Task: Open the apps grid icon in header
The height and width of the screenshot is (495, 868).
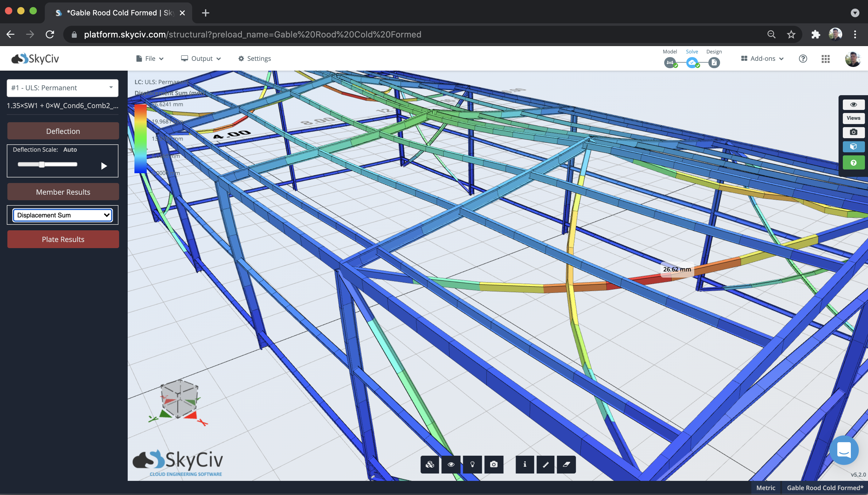Action: [x=826, y=59]
